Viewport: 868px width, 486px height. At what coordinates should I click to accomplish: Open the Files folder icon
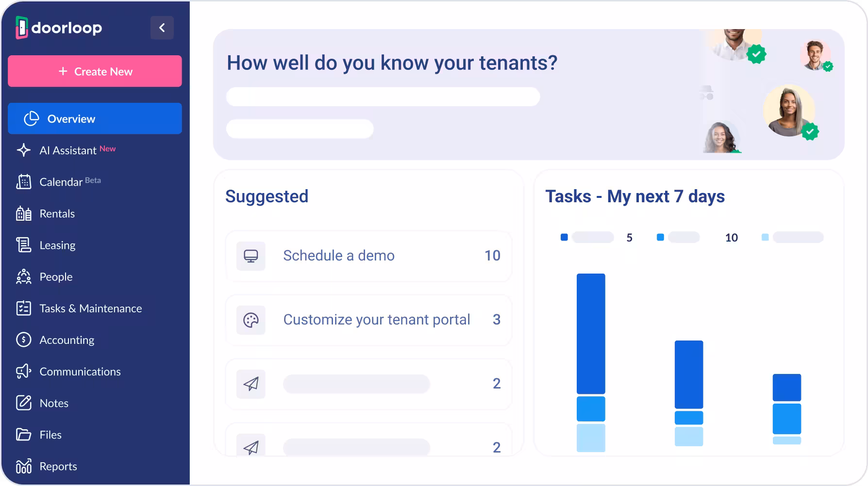tap(23, 435)
